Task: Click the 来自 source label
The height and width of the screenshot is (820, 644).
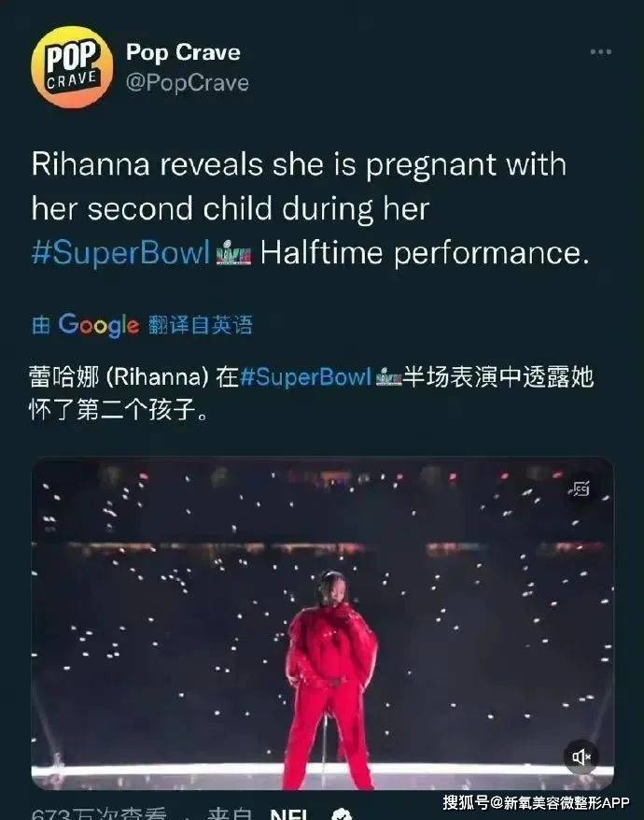Action: pyautogui.click(x=230, y=813)
